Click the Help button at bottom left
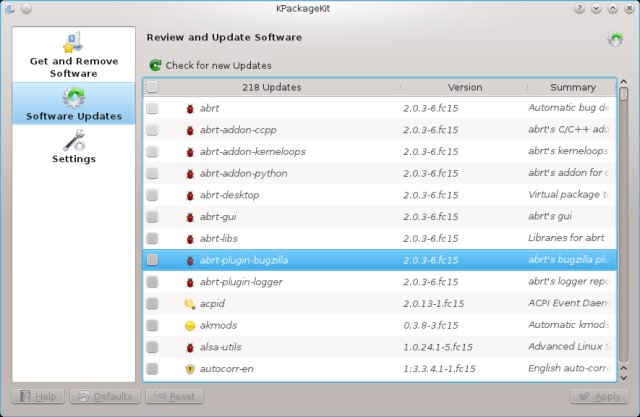Image resolution: width=640 pixels, height=417 pixels. point(37,397)
